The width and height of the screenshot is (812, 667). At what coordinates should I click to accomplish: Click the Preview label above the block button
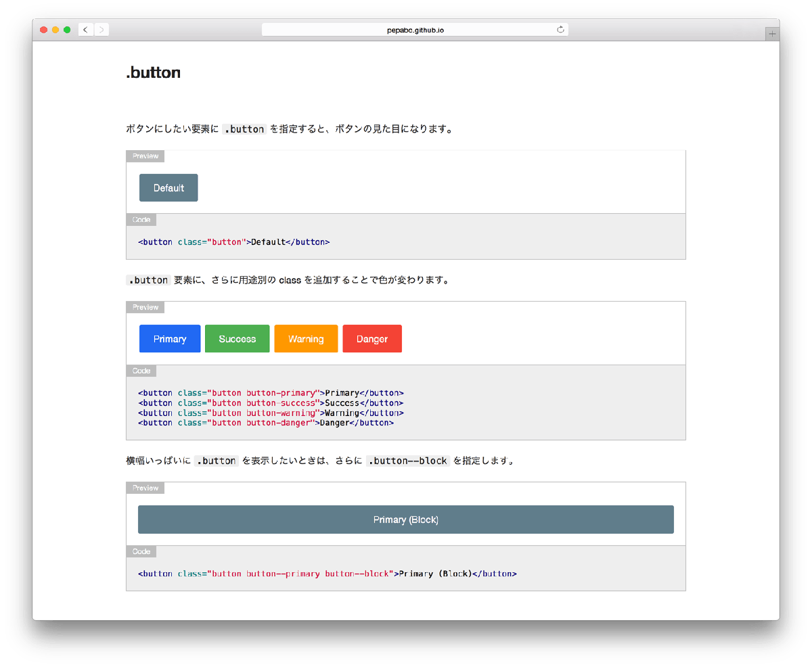click(145, 488)
